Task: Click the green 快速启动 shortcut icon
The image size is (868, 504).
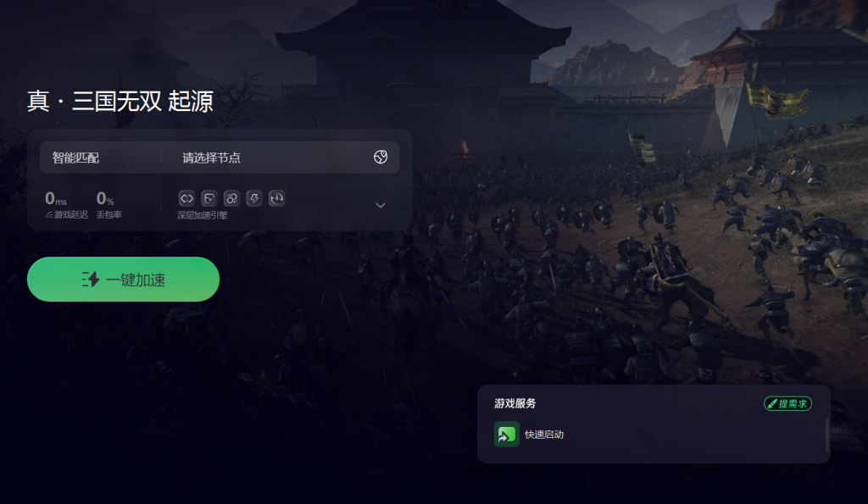Action: tap(507, 435)
